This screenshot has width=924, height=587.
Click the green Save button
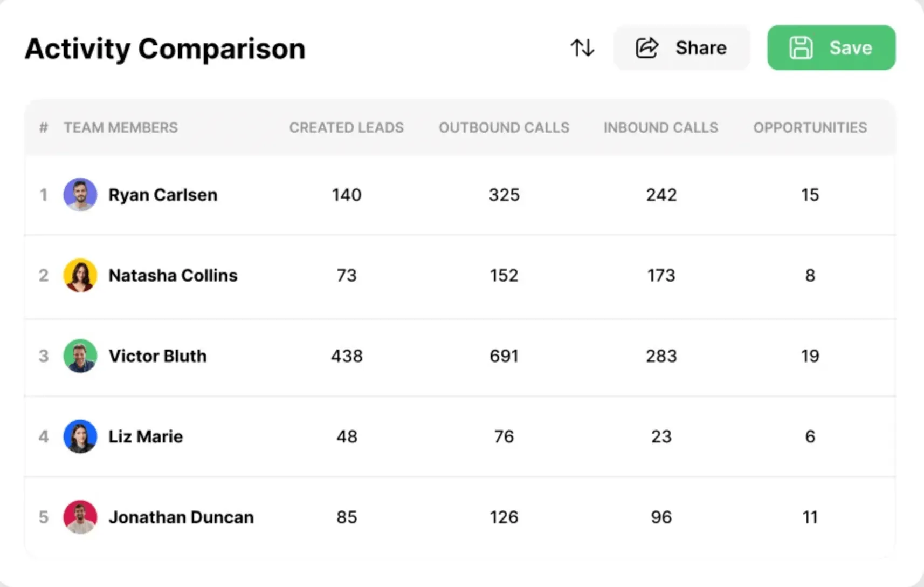[831, 47]
